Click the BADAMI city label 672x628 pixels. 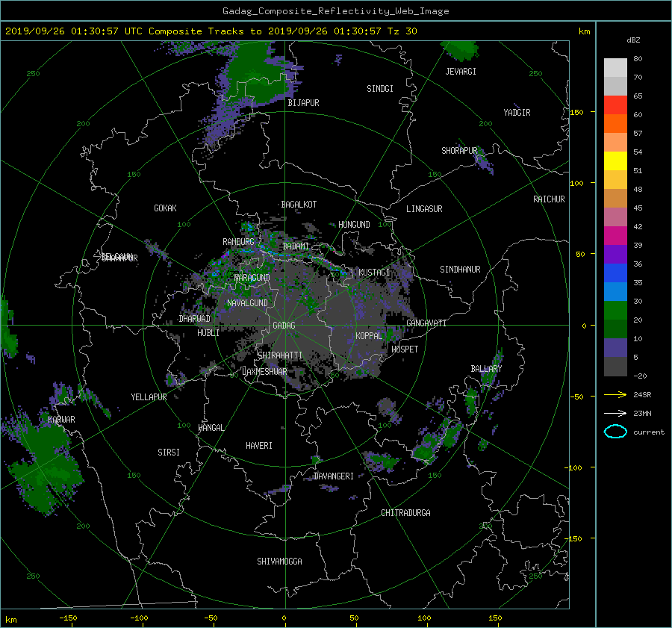[296, 246]
